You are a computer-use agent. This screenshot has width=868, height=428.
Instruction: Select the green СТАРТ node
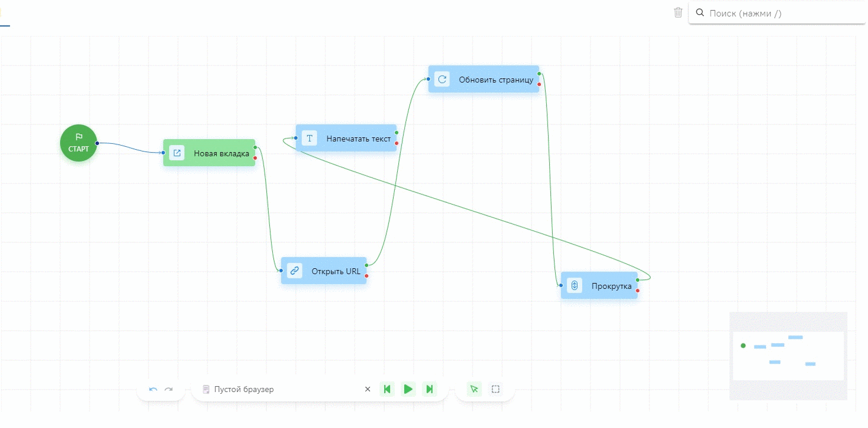tap(78, 143)
